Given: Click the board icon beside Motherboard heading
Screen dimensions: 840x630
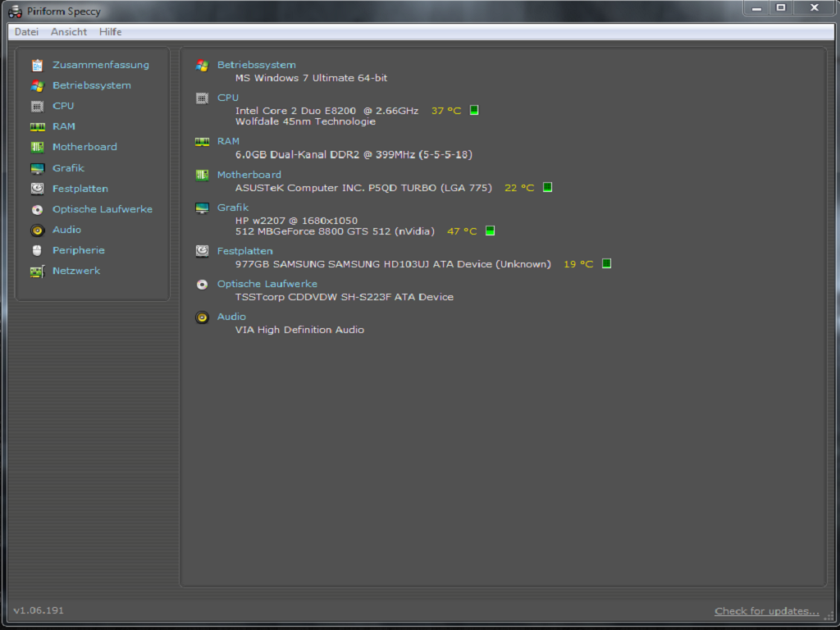Looking at the screenshot, I should [202, 175].
